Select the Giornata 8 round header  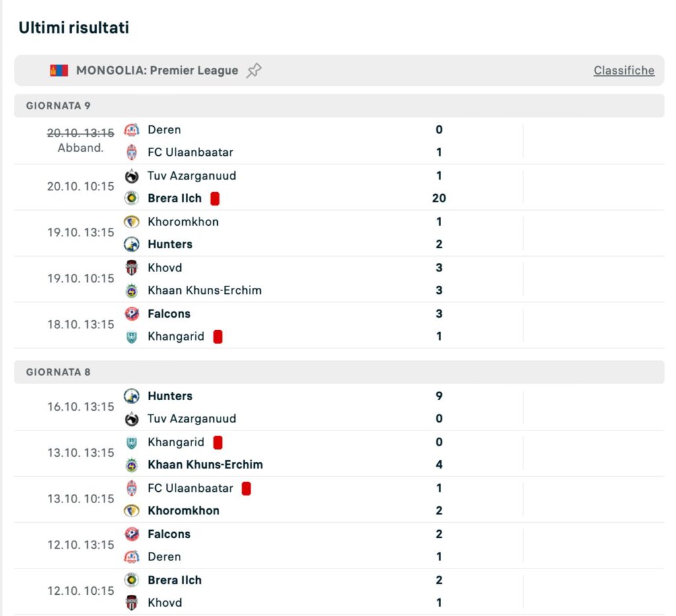(x=58, y=372)
